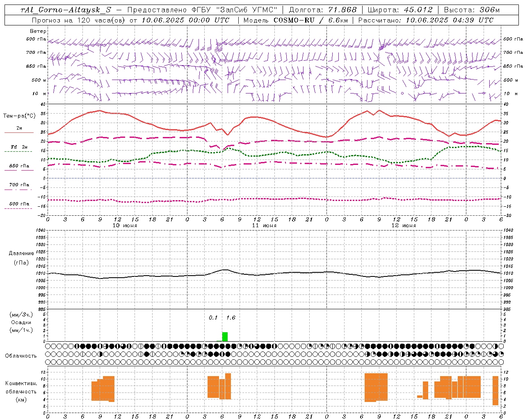The width and height of the screenshot is (525, 420).
Task: Select the Рассчитано: 10.06.2025 04:39 UTC timestamp
Action: click(x=426, y=20)
